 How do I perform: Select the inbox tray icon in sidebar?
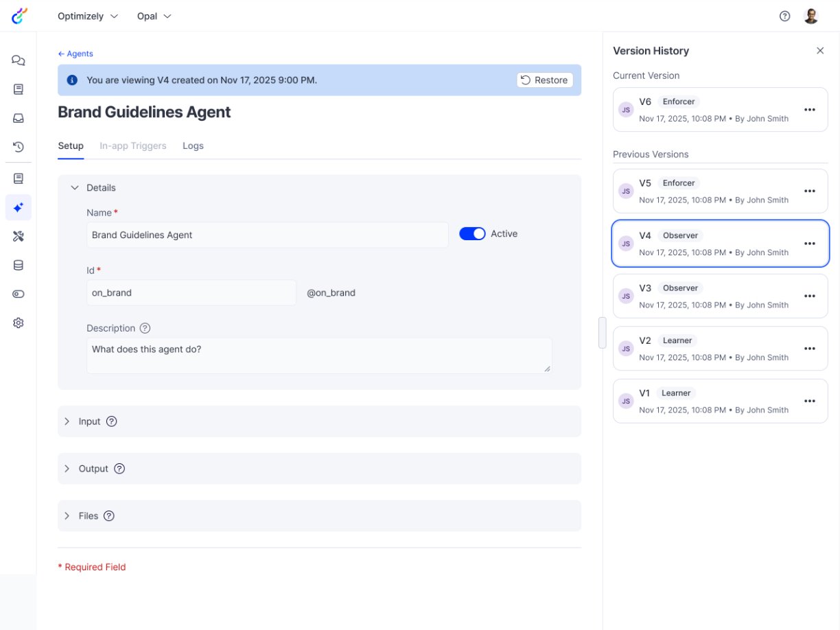point(19,118)
